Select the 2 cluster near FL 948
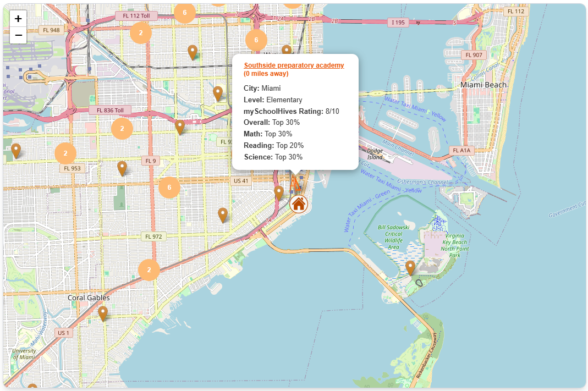This screenshot has height=391, width=588. [141, 33]
